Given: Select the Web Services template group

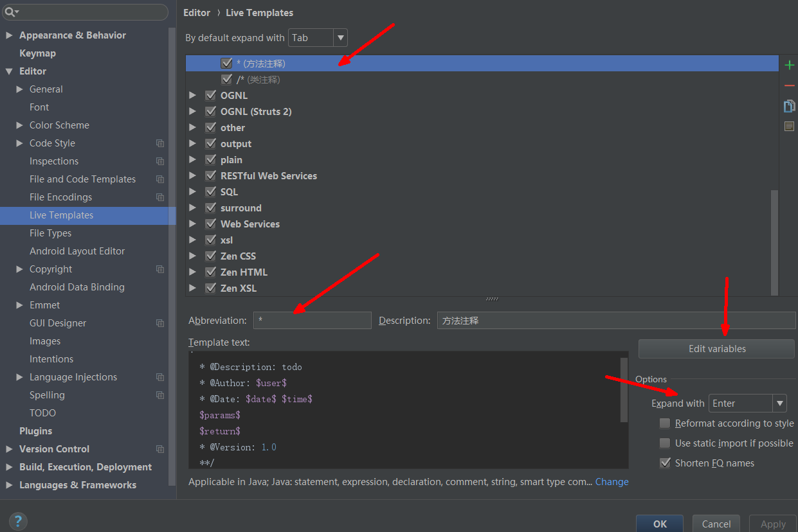Looking at the screenshot, I should 249,224.
